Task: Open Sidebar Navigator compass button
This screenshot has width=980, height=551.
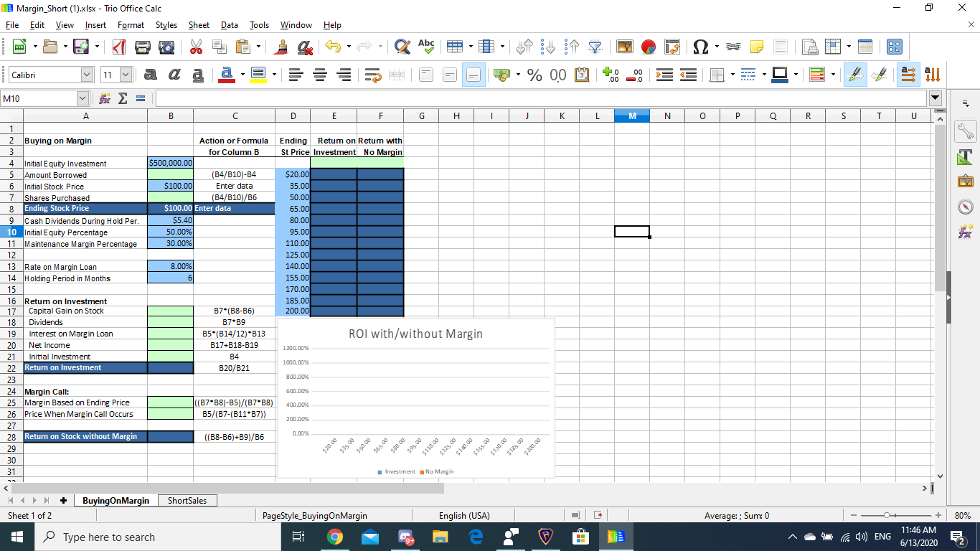Action: pyautogui.click(x=964, y=208)
